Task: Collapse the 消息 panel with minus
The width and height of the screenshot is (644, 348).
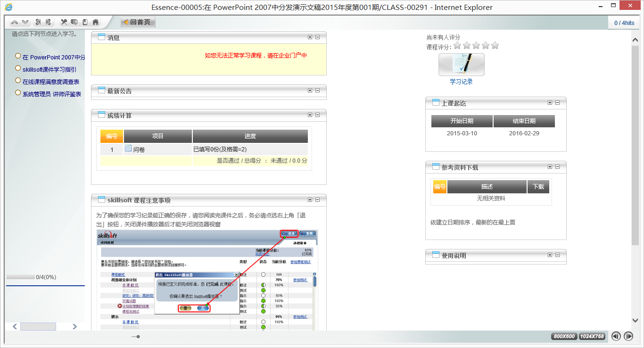Action: tap(317, 37)
